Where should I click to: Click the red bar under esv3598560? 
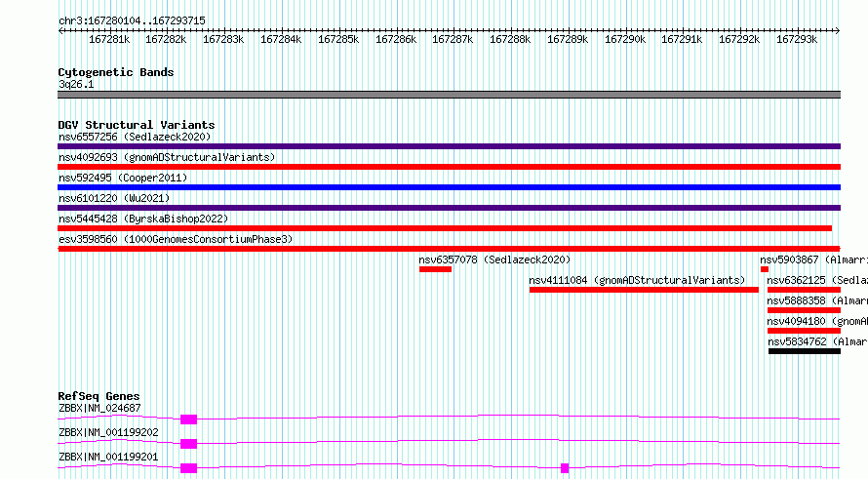coord(449,249)
